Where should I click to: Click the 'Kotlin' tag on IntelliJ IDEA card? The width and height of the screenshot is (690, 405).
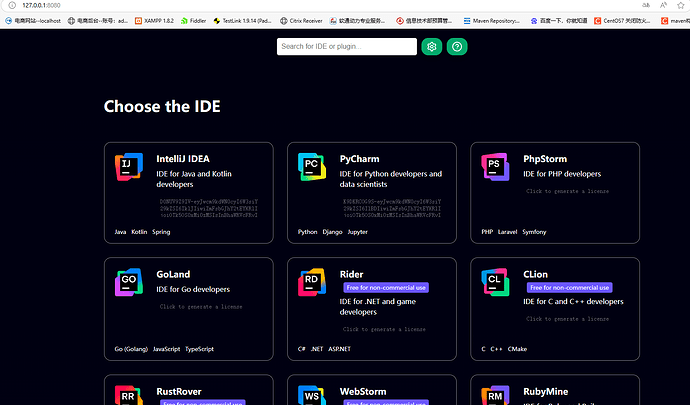139,232
